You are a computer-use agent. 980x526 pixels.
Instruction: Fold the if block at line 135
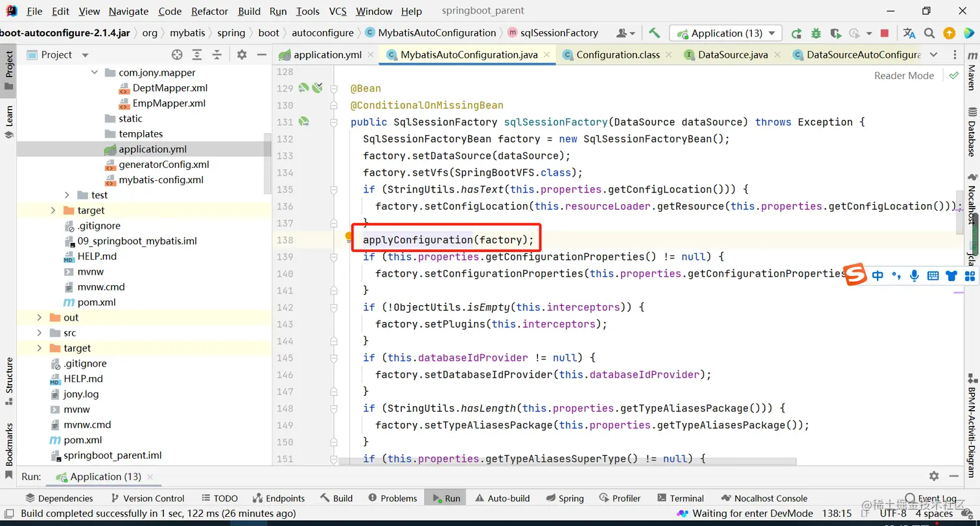pos(334,189)
